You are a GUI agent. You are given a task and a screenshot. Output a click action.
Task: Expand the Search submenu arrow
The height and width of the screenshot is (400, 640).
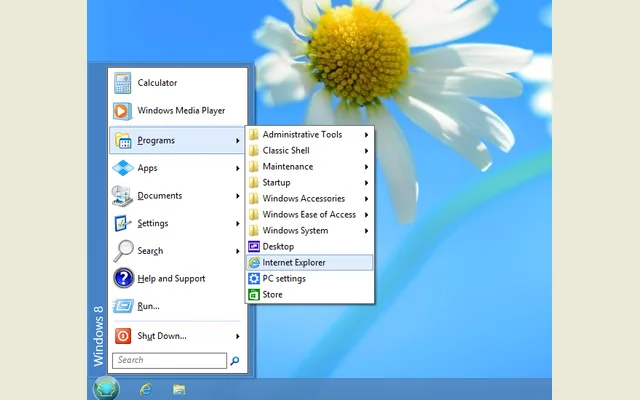click(x=237, y=251)
